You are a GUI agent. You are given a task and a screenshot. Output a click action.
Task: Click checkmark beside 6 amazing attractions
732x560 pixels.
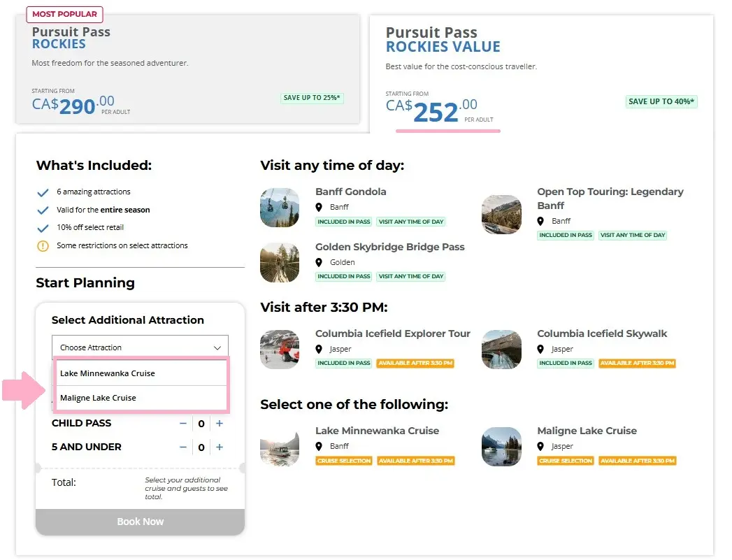tap(43, 193)
